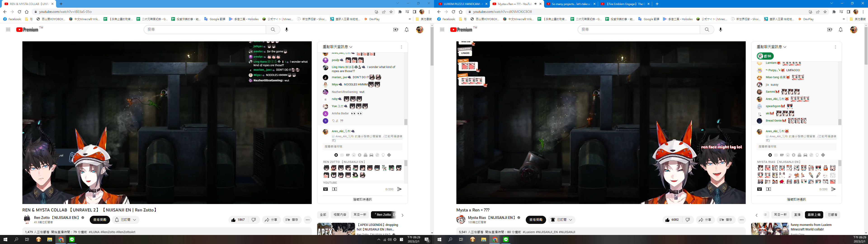Select 耳目一新 chip in left window
The height and width of the screenshot is (244, 868).
[x=360, y=215]
